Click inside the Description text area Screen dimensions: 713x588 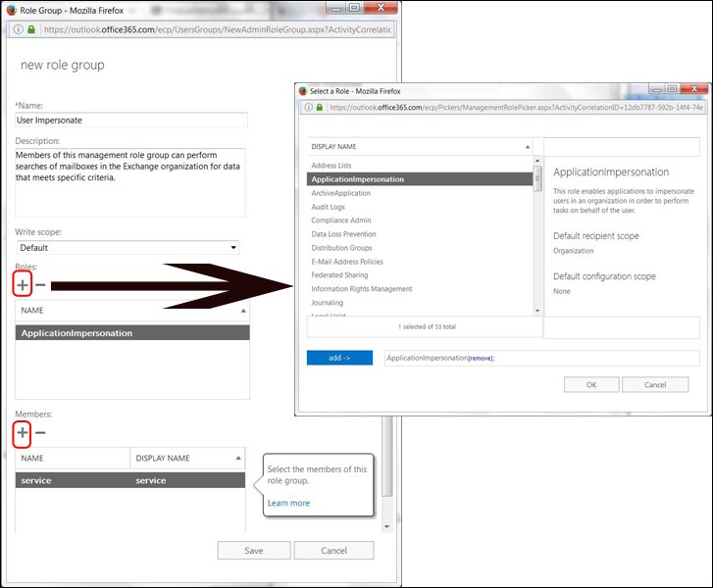(130, 182)
